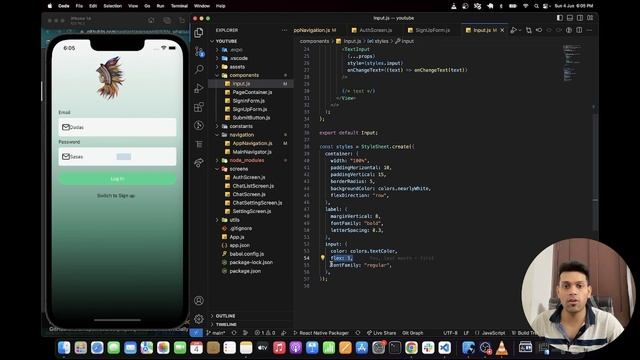
Task: Click Git Graph in the status bar
Action: click(413, 333)
